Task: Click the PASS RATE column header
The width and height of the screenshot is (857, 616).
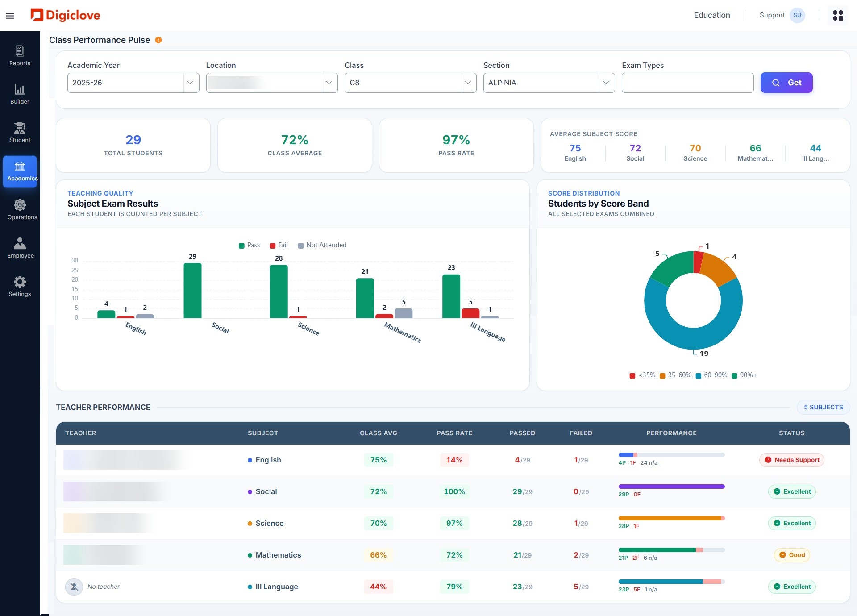Action: (454, 433)
